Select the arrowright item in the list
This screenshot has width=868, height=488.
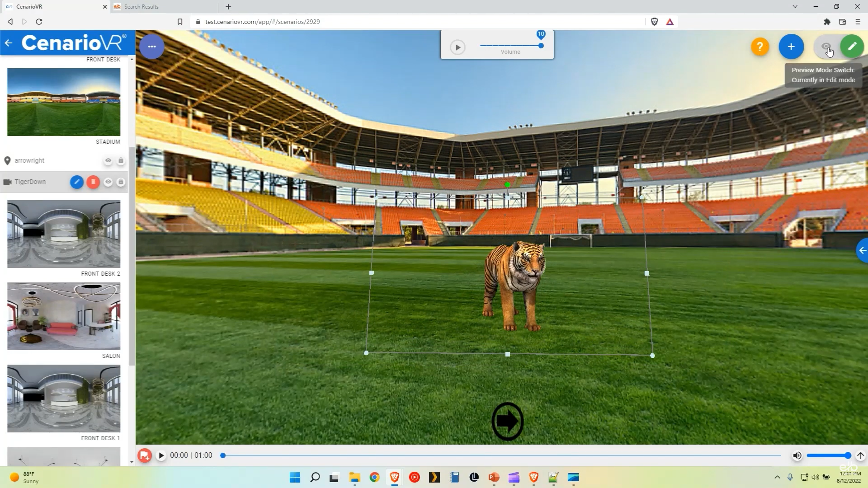(x=29, y=161)
